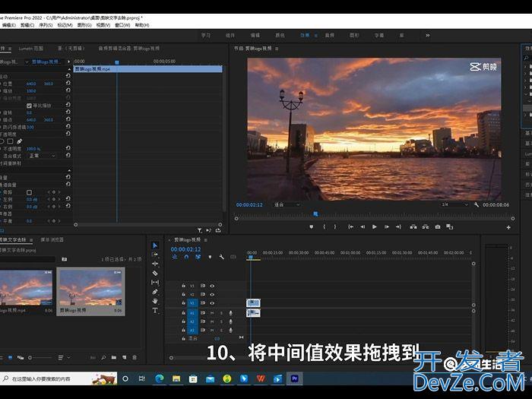Select the Razor tool
Screen dimensions: 532x399
(155, 273)
